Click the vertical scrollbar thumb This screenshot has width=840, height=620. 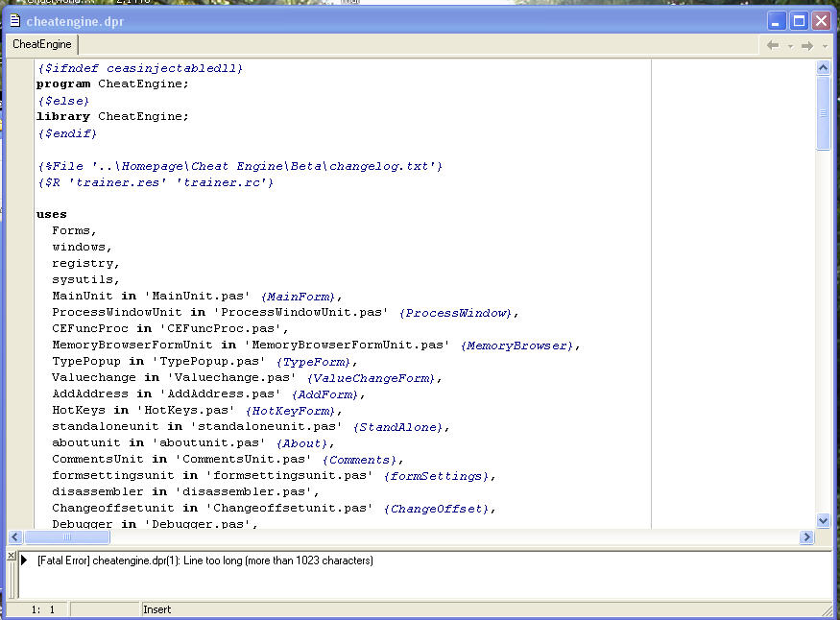point(823,113)
